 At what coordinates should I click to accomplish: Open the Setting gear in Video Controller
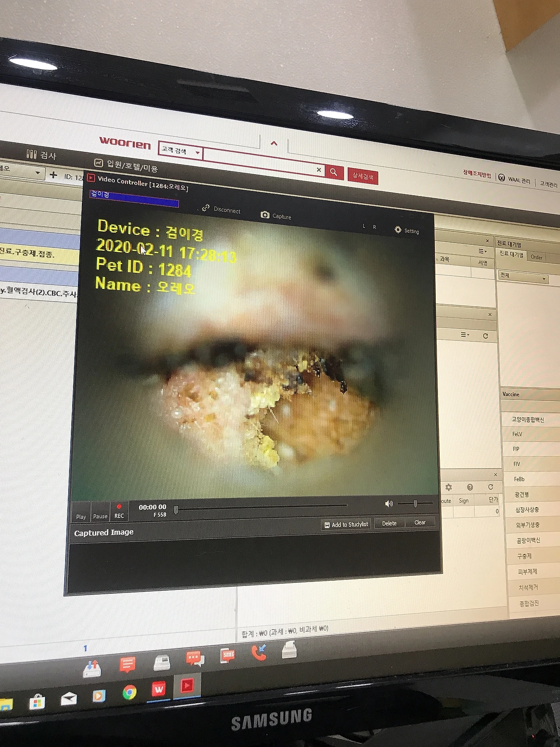[x=398, y=229]
